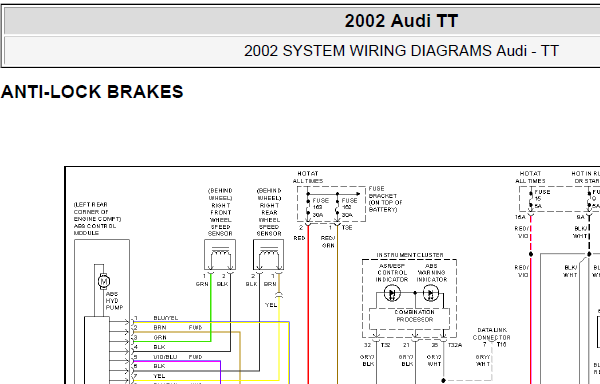
Task: Click the ASR/ESP control indicator lamp symbol
Action: point(392,294)
